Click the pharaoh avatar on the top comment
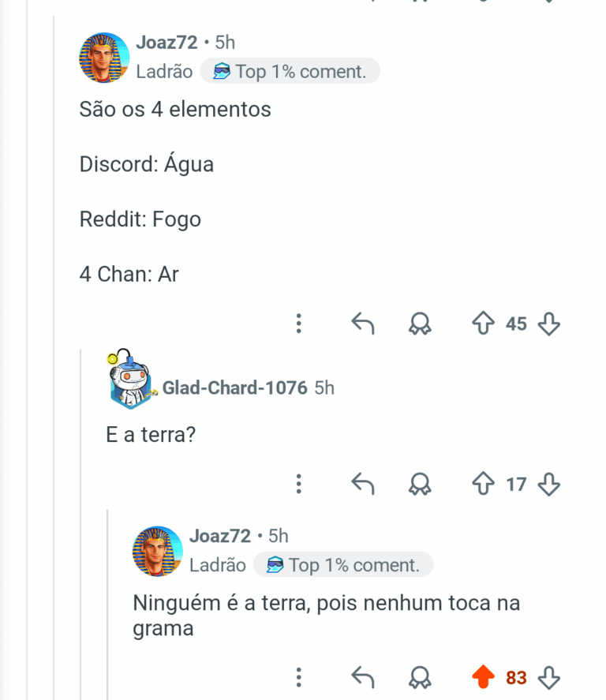606x700 pixels. tap(104, 58)
